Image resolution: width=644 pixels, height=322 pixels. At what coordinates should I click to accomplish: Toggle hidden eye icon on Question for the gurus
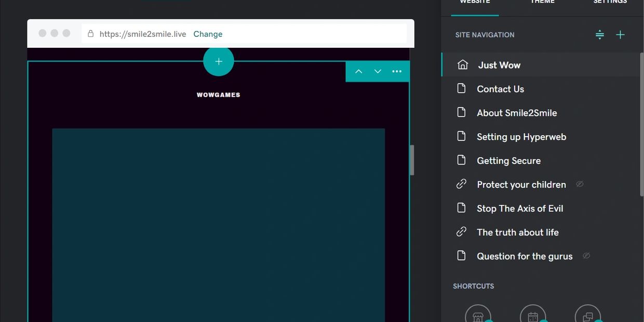[586, 256]
